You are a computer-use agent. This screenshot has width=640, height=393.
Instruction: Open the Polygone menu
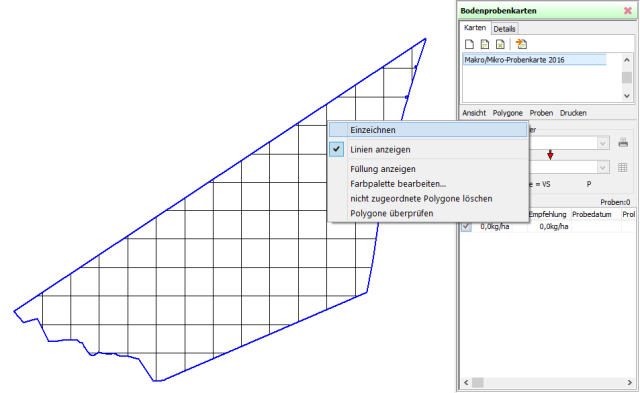point(507,113)
